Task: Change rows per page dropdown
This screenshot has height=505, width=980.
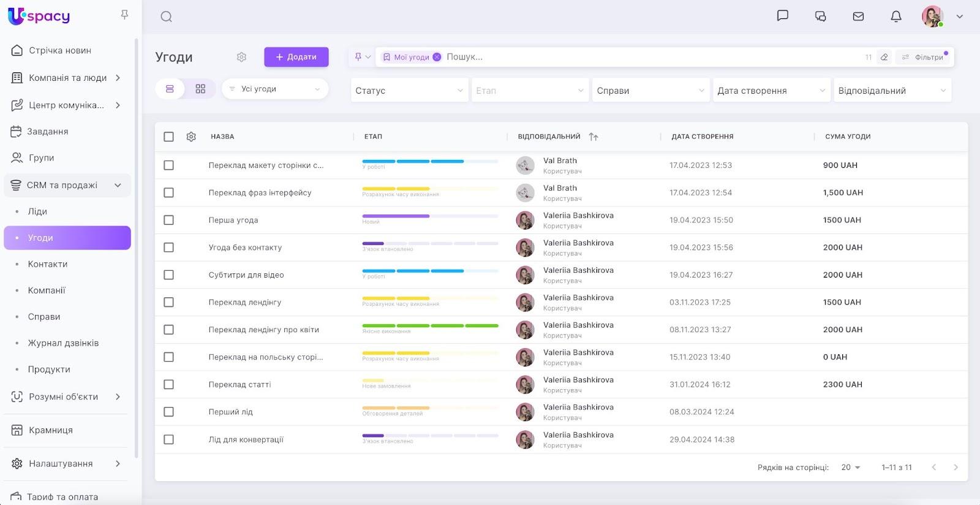Action: pos(850,467)
